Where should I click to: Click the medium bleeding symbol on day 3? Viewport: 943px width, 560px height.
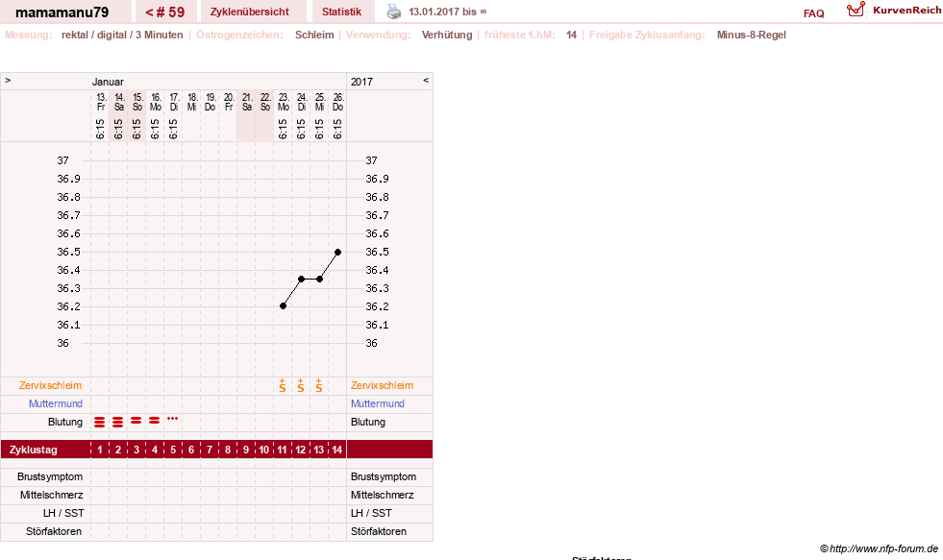tap(136, 421)
